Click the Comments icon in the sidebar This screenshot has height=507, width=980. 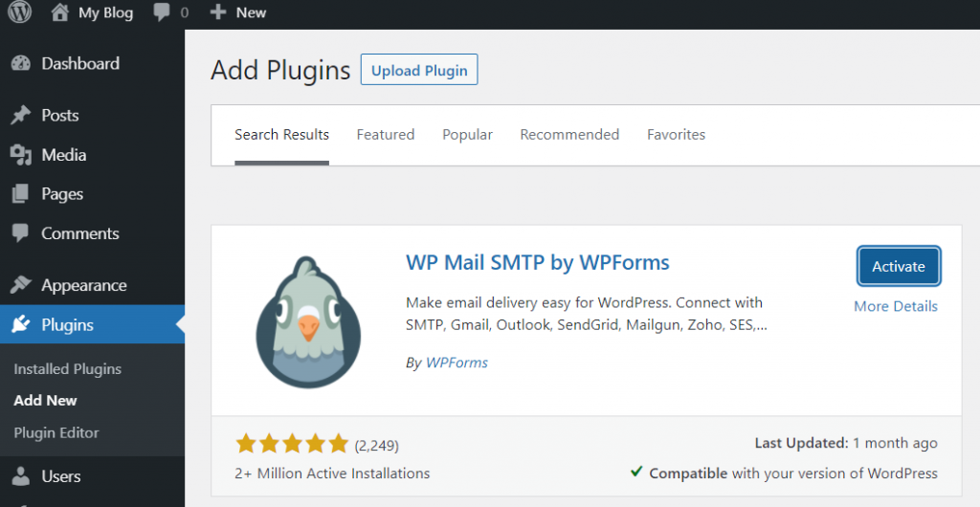tap(21, 233)
